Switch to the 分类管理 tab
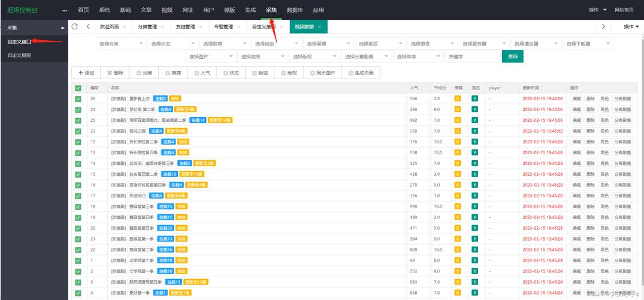This screenshot has height=300, width=644. click(147, 27)
